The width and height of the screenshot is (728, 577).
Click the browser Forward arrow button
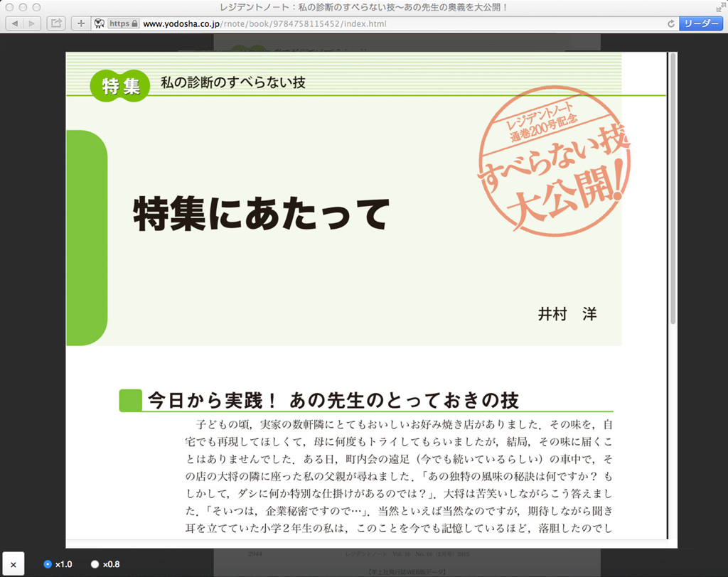[32, 23]
